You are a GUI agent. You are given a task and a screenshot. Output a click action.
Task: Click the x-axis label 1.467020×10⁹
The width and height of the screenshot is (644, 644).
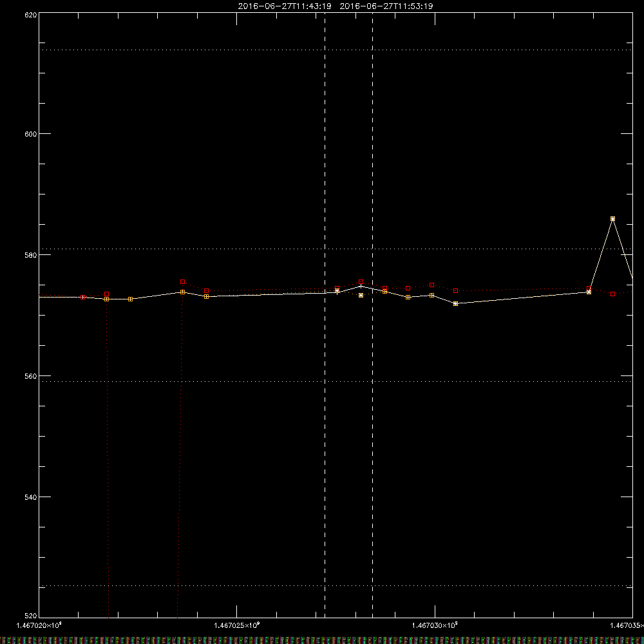(39, 625)
